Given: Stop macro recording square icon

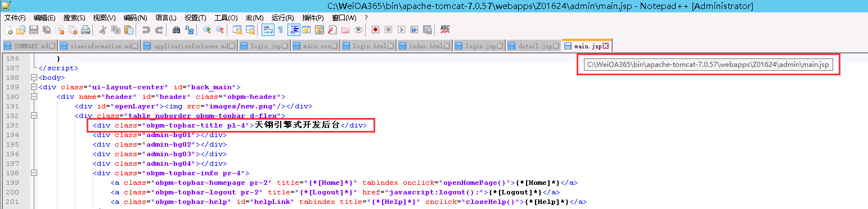Looking at the screenshot, I should [x=388, y=30].
